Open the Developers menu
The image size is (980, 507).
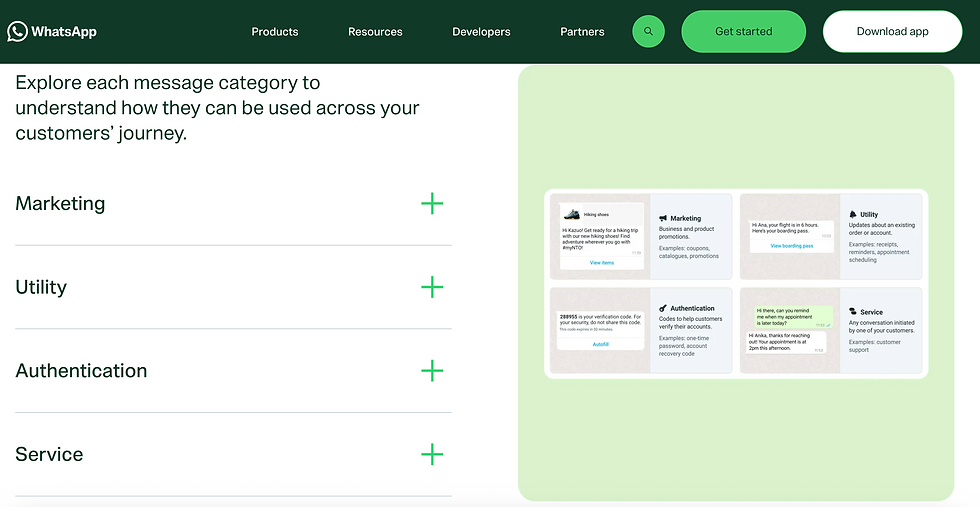click(481, 32)
